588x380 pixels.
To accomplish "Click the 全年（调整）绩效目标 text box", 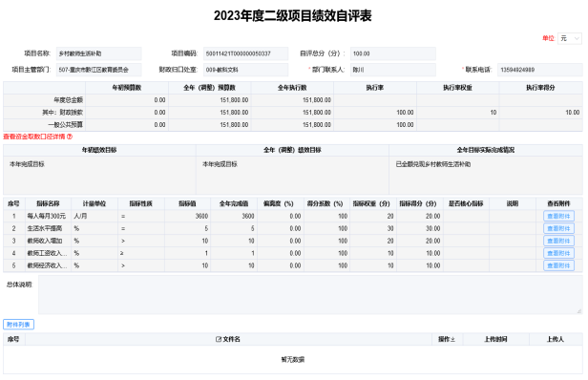I will (x=292, y=175).
